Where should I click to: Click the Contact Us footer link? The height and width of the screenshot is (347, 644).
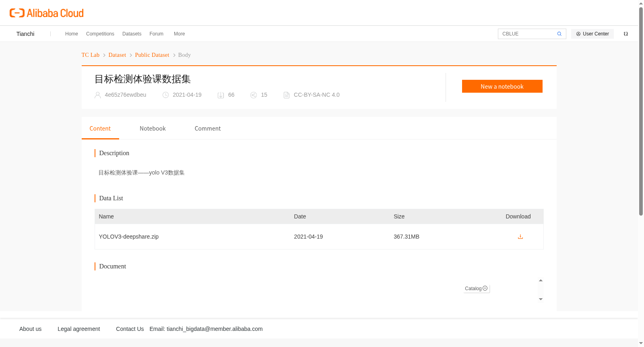coord(130,329)
